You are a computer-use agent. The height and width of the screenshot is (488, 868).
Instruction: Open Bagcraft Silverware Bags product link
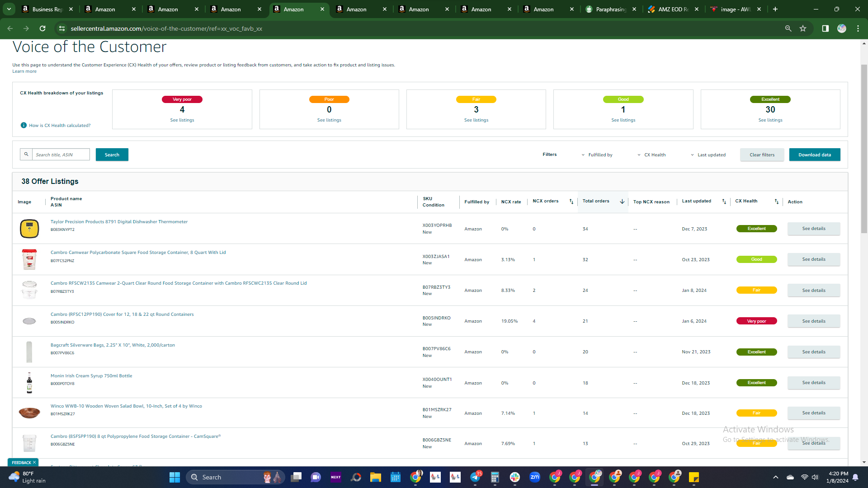point(113,345)
